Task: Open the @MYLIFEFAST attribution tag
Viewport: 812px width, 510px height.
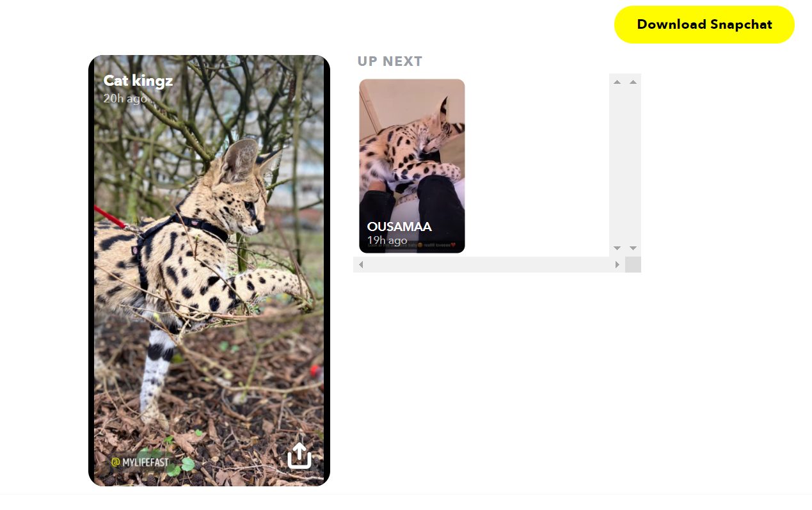Action: click(141, 462)
